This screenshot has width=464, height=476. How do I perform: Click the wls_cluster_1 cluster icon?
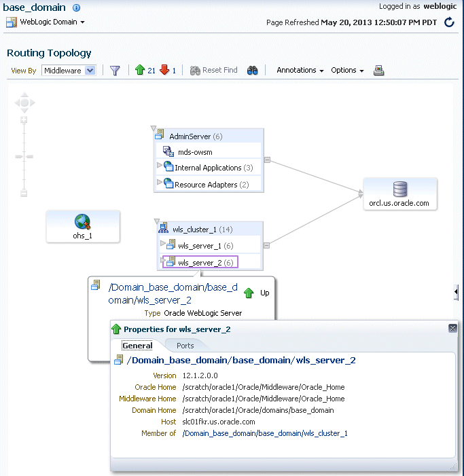point(163,228)
